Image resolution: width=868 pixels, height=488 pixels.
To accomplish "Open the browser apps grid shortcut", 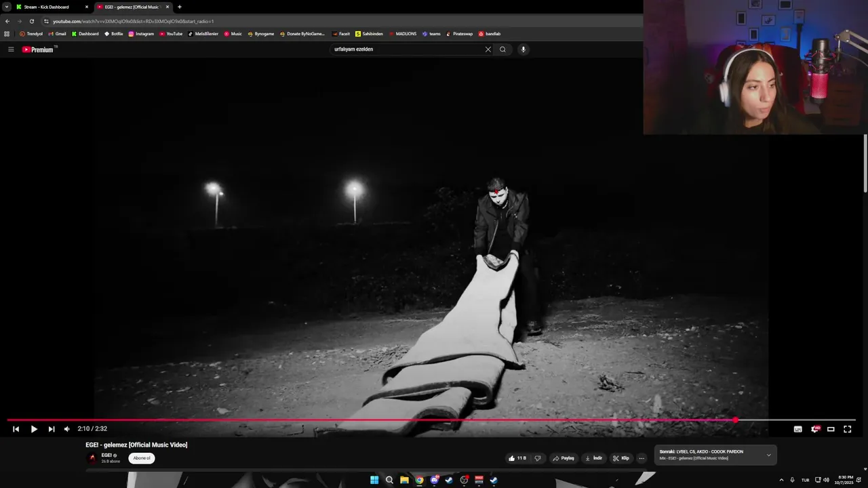I will [7, 34].
